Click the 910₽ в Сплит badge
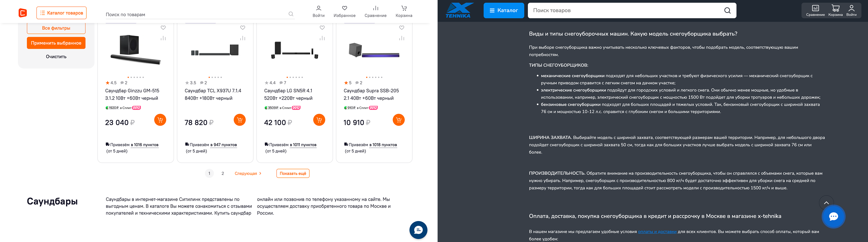 (x=361, y=108)
